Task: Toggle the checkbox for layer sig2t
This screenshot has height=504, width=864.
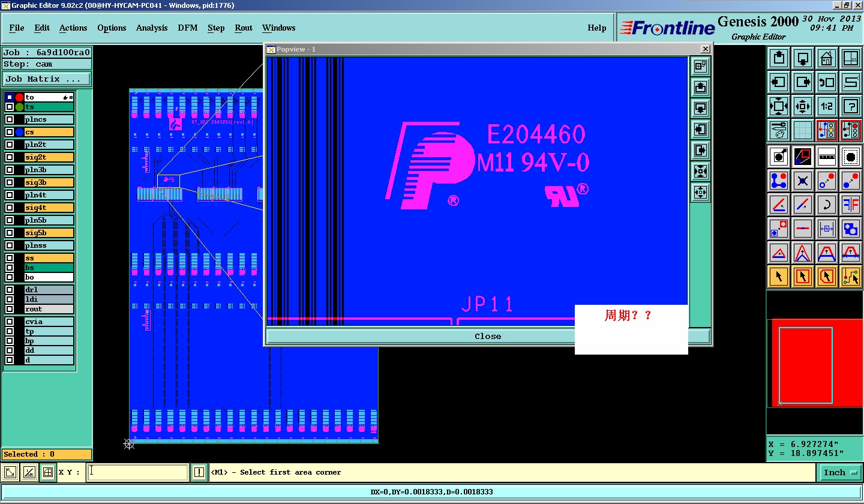Action: coord(10,157)
